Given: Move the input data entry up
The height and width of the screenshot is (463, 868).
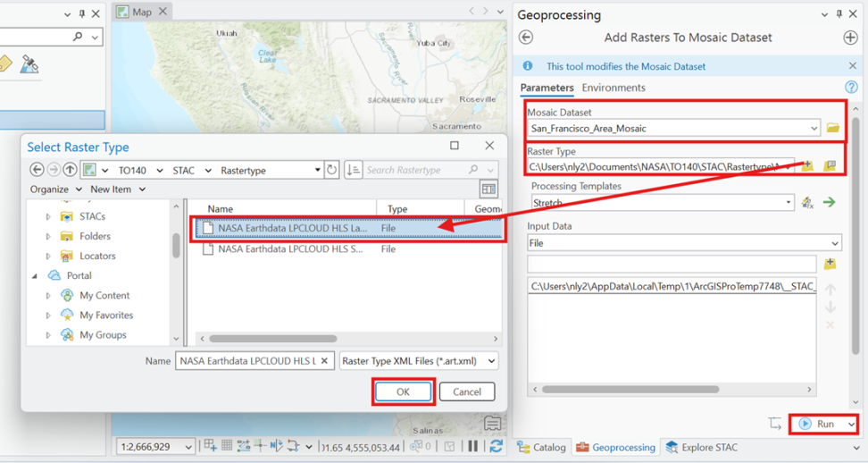Looking at the screenshot, I should point(830,289).
